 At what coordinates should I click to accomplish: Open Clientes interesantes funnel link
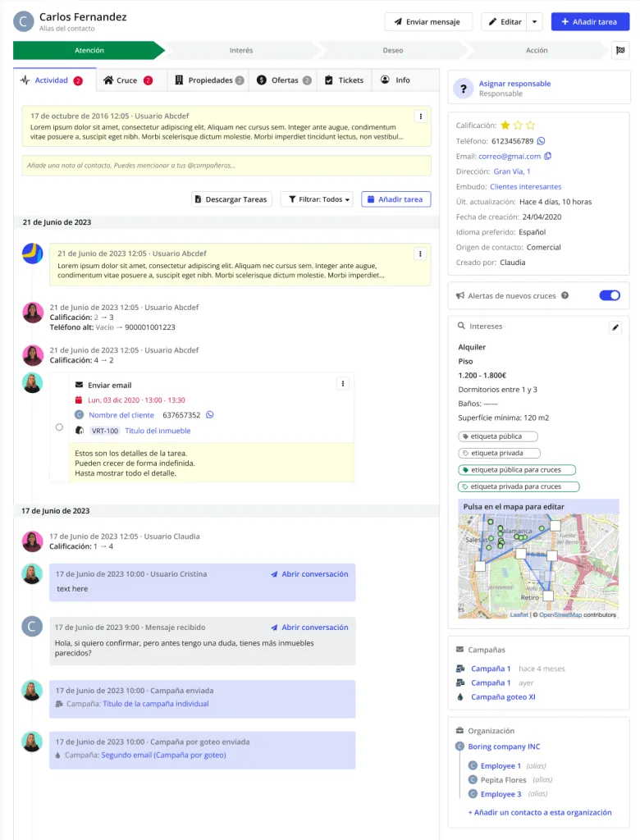[x=525, y=186]
